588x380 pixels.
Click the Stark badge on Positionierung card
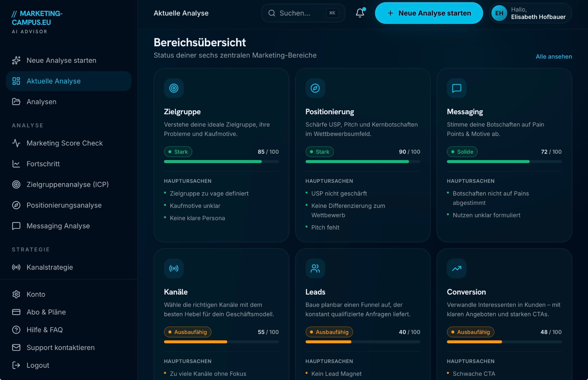point(319,152)
